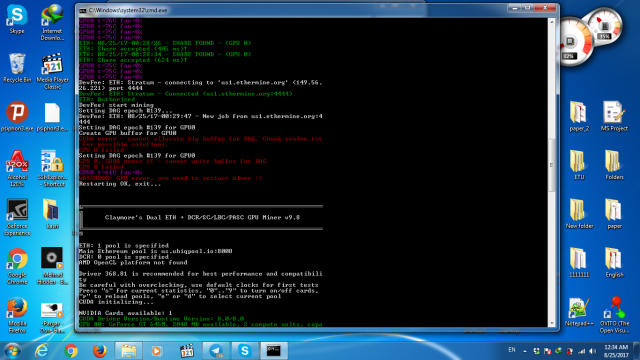Launch GeForce Experience from desktop
The width and height of the screenshot is (640, 360).
point(17,217)
